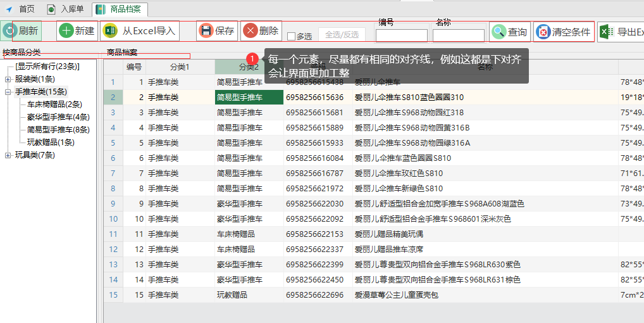This screenshot has height=323, width=644.
Task: Expand the 服装类(1条) tree node
Action: 8,79
